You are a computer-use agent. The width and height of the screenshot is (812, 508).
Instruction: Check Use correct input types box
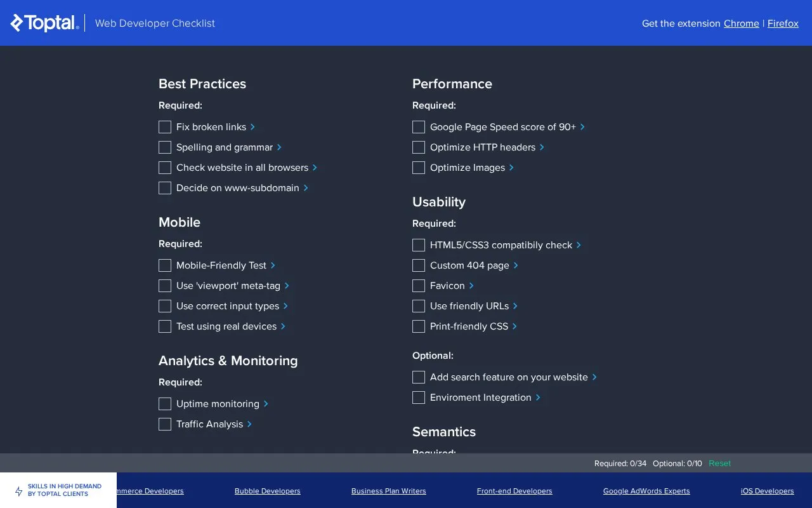coord(165,306)
